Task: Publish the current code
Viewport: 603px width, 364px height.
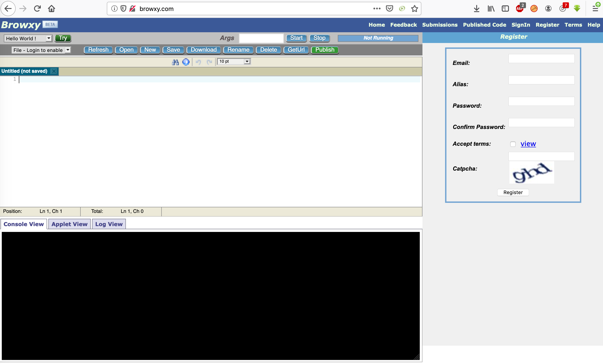Action: 325,50
